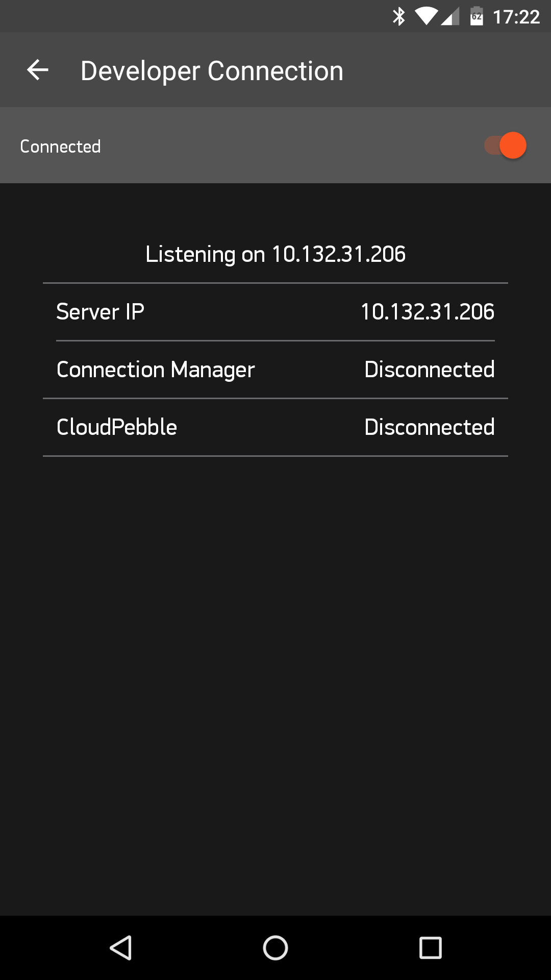551x980 pixels.
Task: Tap CloudPebble's Disconnected status
Action: (430, 427)
